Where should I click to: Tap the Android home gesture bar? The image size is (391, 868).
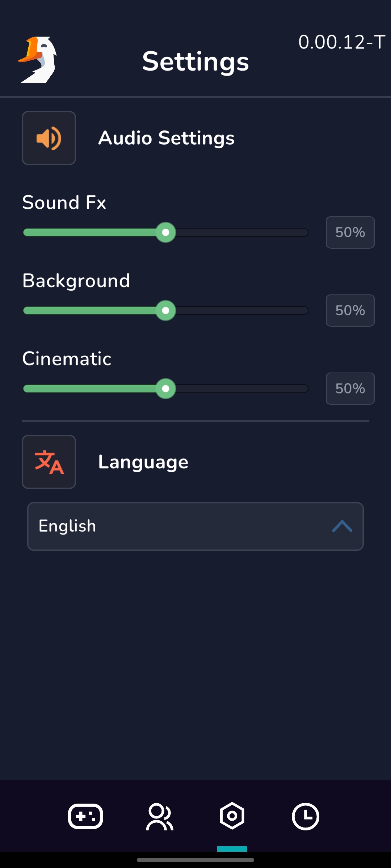195,860
